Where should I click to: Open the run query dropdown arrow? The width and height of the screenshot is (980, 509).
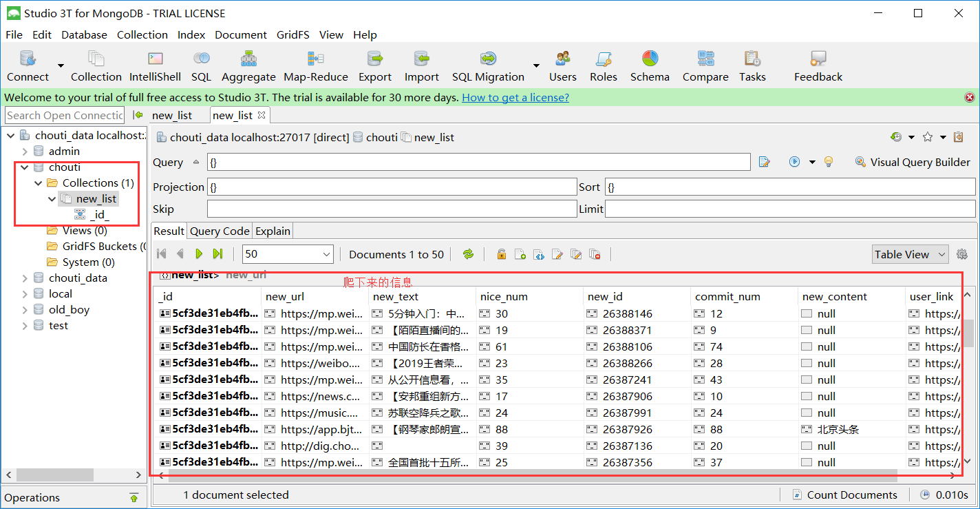click(812, 162)
